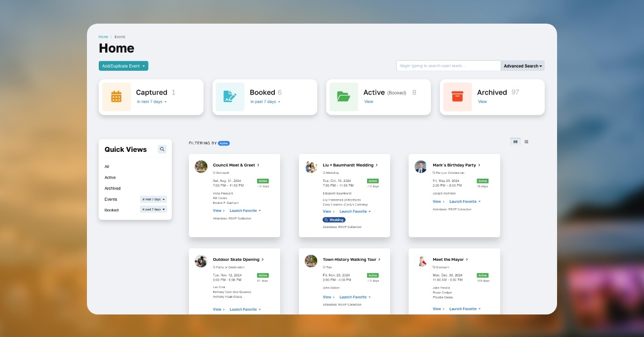This screenshot has width=644, height=337.
Task: Click 'Phoebe Cleals' contact name
Action: tap(443, 297)
